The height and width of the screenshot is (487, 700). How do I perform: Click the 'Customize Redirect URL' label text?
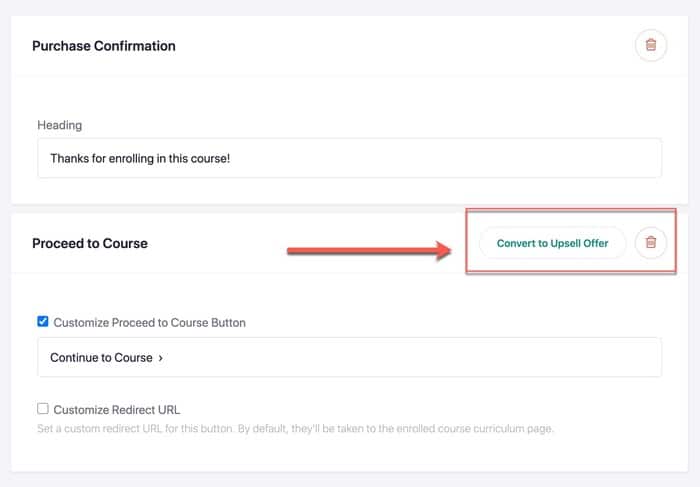coord(117,410)
